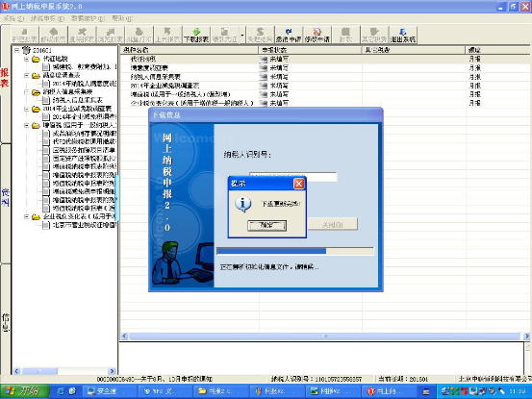Image resolution: width=532 pixels, height=399 pixels.
Task: Switch to the 报表 vertical side tab
Action: pyautogui.click(x=5, y=78)
